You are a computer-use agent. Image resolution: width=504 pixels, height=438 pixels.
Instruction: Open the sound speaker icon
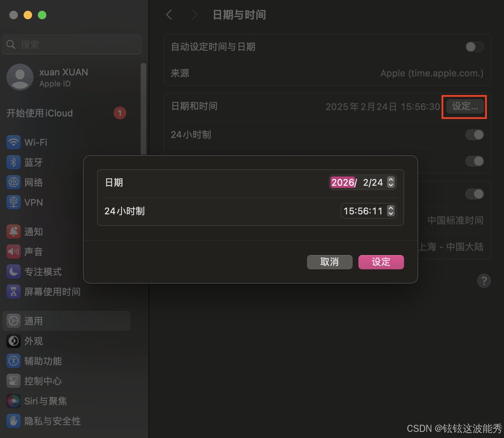click(x=14, y=252)
